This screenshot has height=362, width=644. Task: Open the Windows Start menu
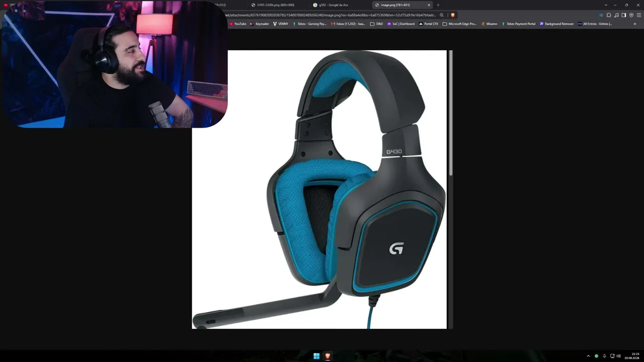316,356
